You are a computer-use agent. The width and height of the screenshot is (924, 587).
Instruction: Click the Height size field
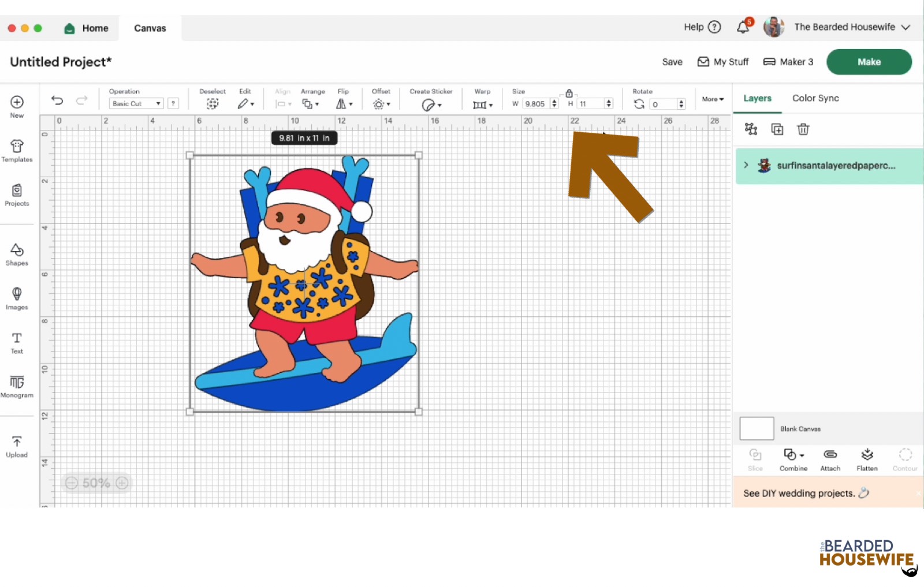590,104
